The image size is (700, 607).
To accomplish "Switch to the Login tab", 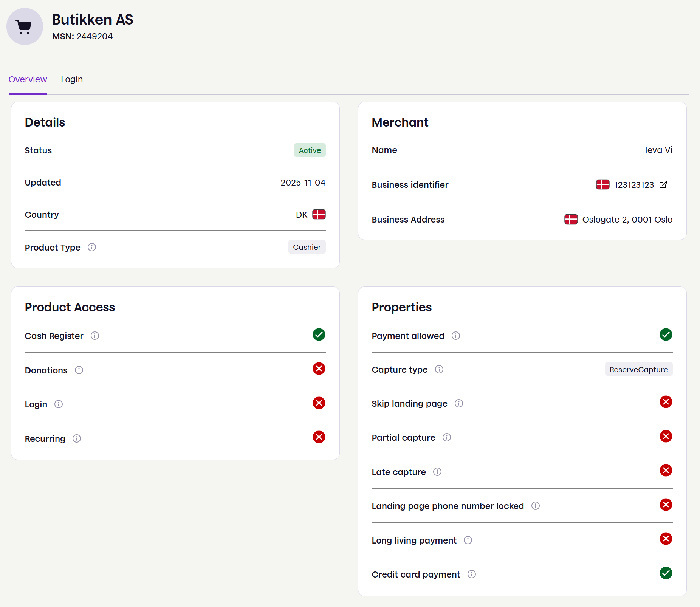I will (72, 79).
